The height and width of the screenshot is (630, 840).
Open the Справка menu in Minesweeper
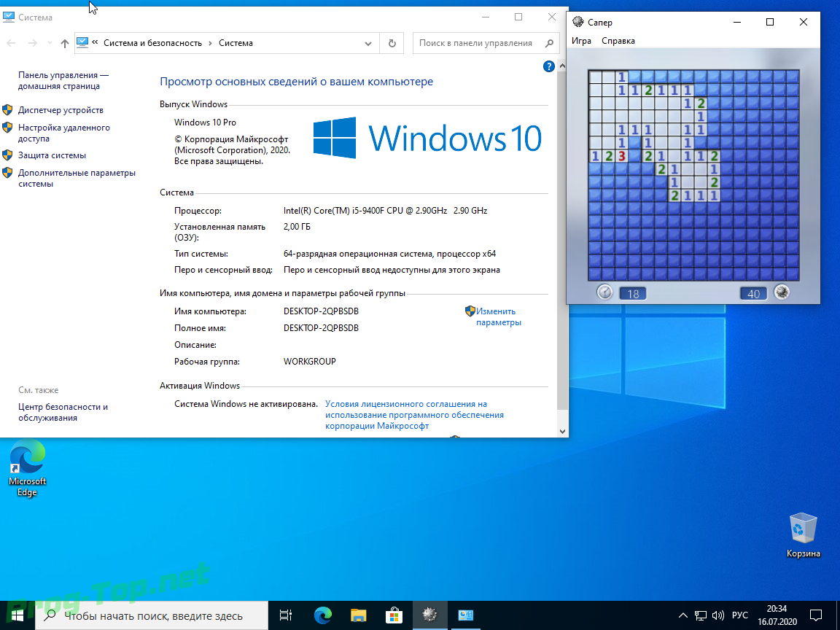point(618,41)
